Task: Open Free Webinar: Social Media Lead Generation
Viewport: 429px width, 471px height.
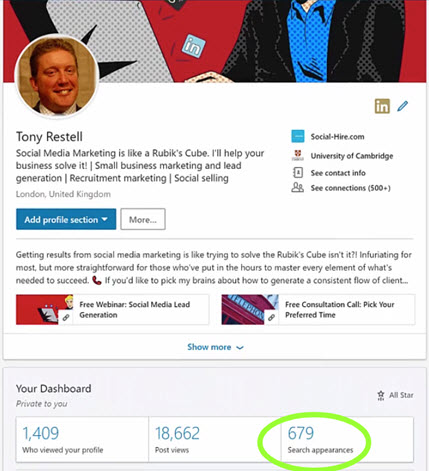Action: tap(112, 310)
